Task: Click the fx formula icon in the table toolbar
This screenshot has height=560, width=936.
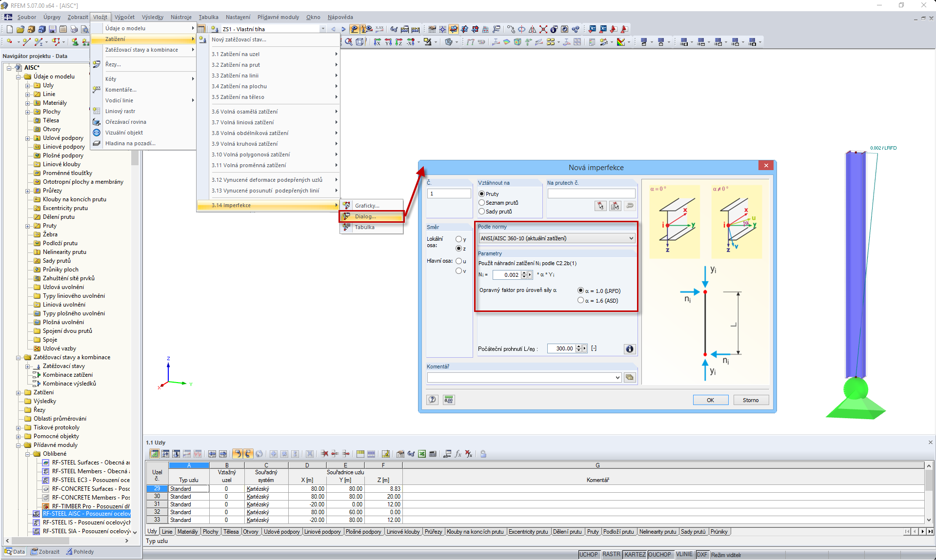Action: (x=458, y=454)
